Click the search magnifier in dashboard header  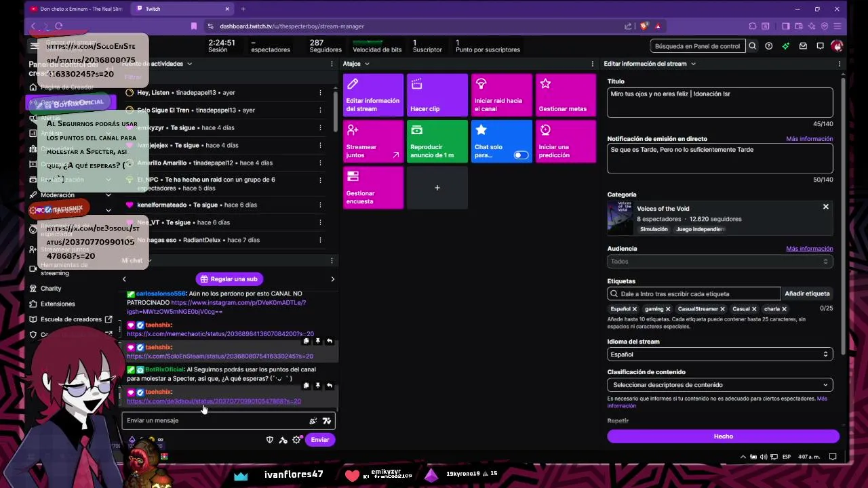pyautogui.click(x=752, y=46)
